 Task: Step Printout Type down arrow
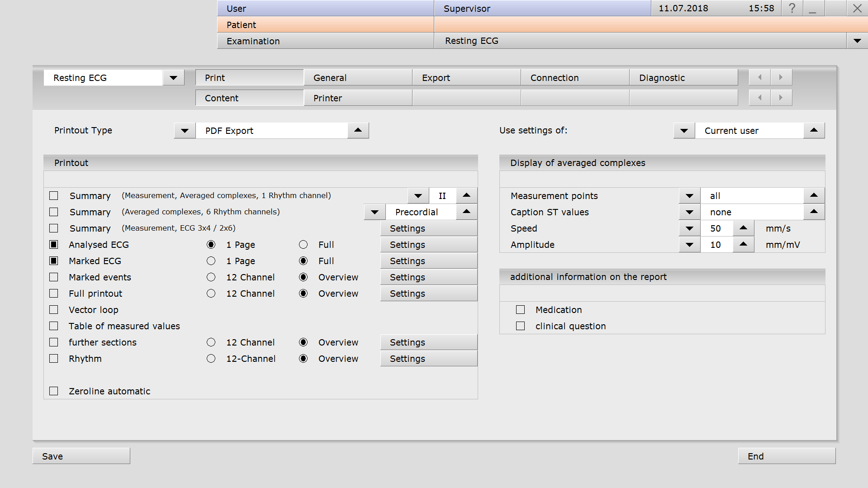tap(185, 131)
